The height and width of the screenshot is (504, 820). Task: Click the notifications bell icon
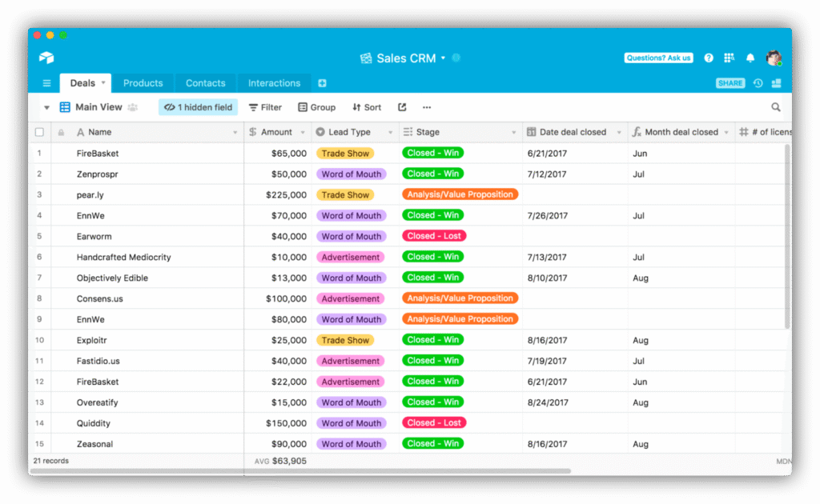750,58
